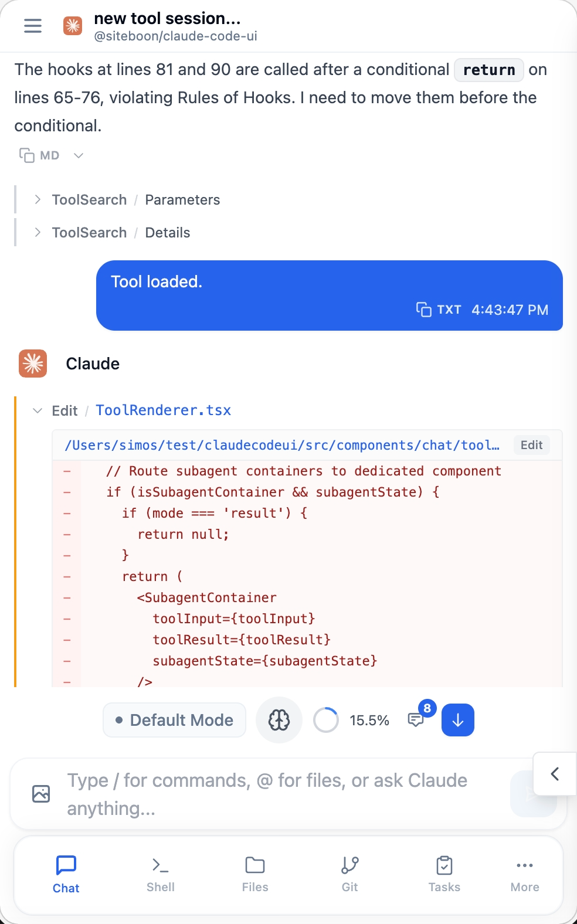Toggle extended thinking with the brain icon
Viewport: 577px width, 924px height.
click(x=279, y=719)
